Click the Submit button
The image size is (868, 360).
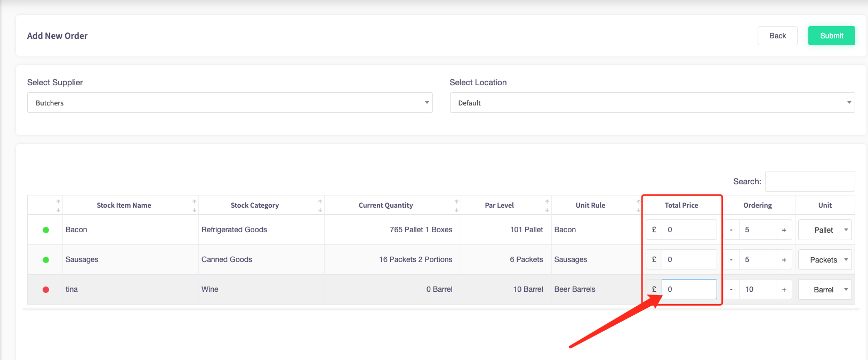(831, 36)
